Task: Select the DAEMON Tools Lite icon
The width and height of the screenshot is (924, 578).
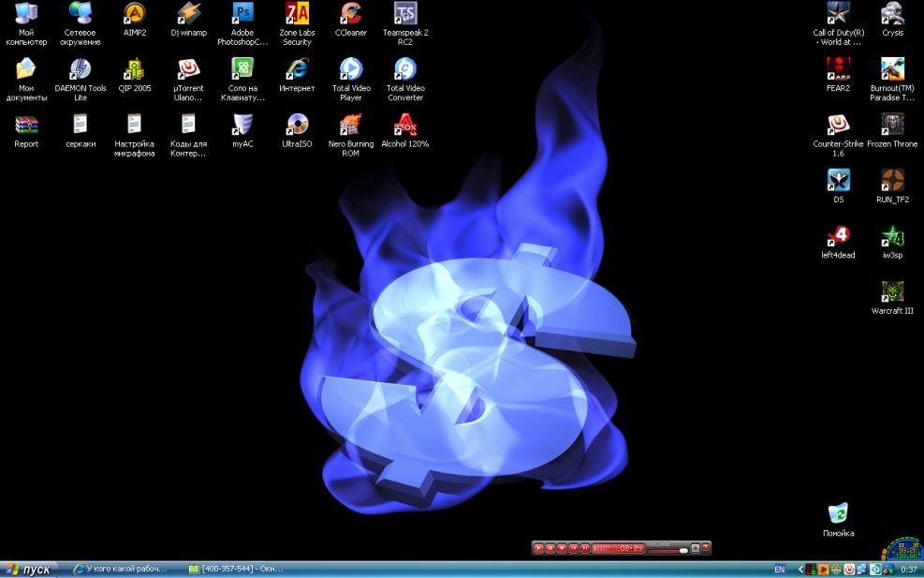Action: [x=81, y=70]
